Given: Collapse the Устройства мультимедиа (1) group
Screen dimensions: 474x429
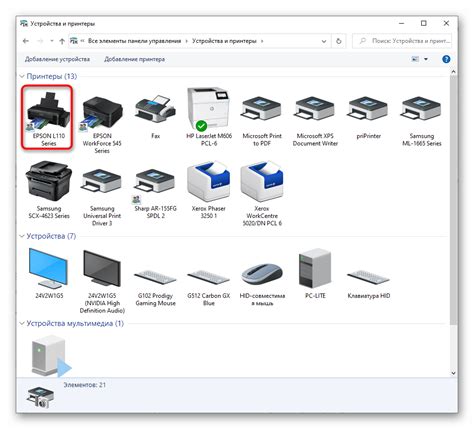Looking at the screenshot, I should click(x=22, y=323).
